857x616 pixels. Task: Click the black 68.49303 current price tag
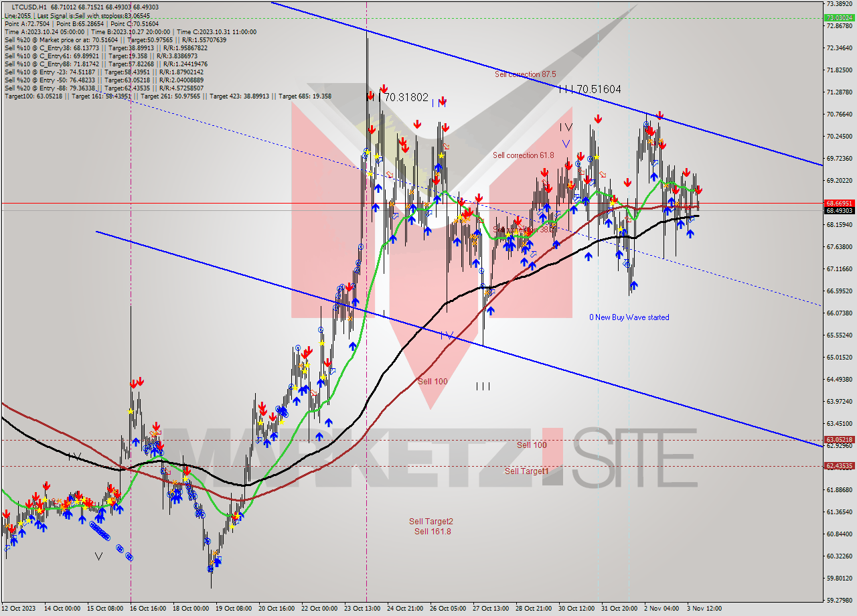point(839,211)
